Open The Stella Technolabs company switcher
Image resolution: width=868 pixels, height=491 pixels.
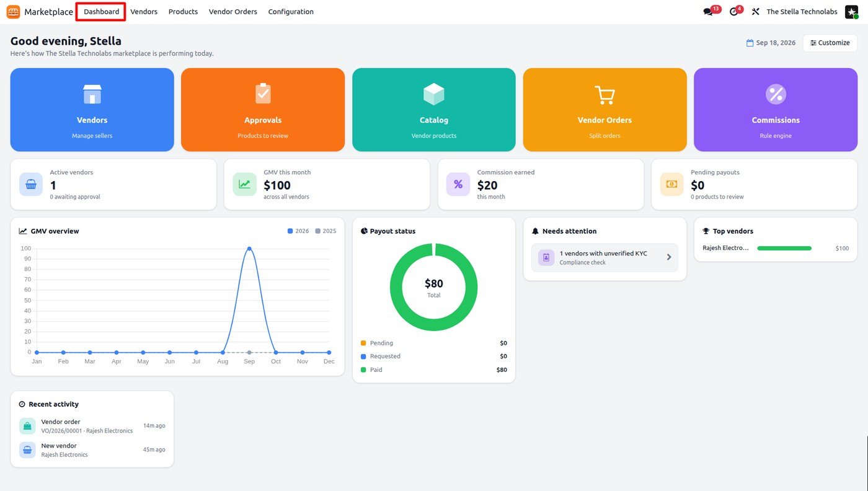tap(802, 12)
